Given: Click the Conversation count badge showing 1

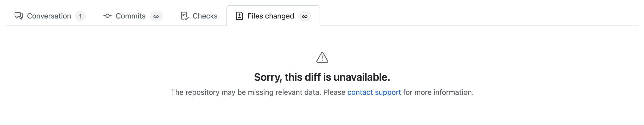Looking at the screenshot, I should tap(80, 16).
